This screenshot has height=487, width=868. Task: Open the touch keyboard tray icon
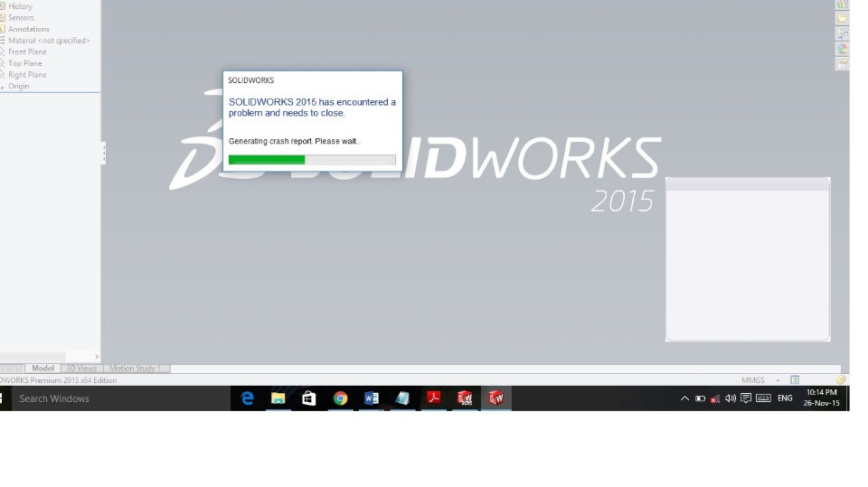[763, 398]
